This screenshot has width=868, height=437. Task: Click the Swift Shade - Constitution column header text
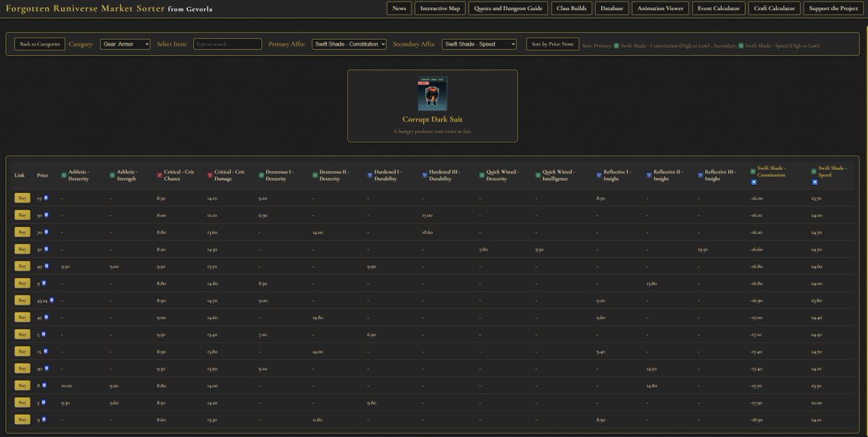tap(772, 171)
